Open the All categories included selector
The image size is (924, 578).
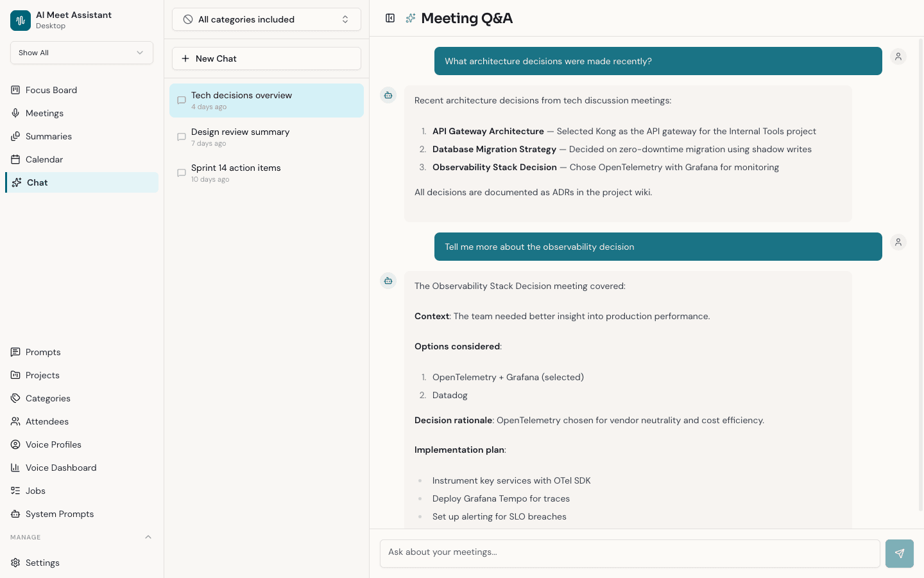[266, 19]
